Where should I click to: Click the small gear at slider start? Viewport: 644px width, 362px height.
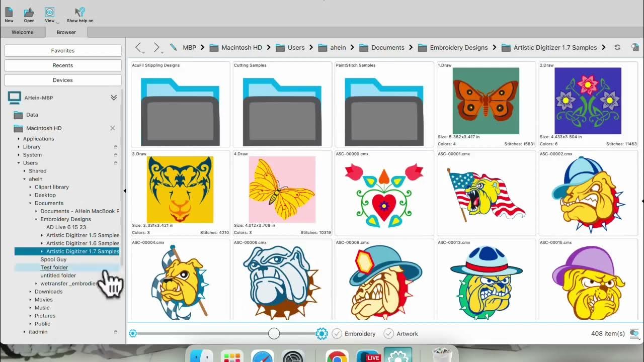[133, 333]
